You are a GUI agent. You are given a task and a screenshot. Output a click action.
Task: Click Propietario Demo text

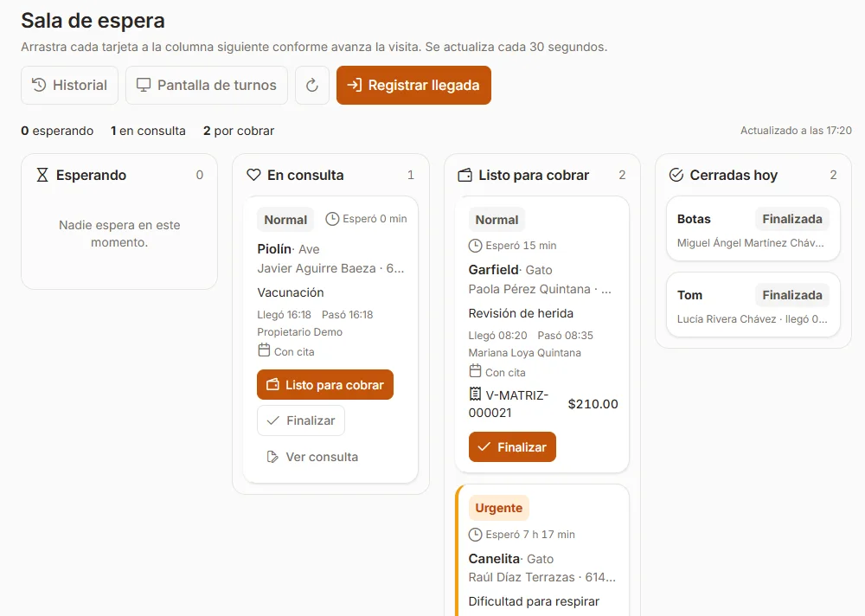[x=299, y=332]
